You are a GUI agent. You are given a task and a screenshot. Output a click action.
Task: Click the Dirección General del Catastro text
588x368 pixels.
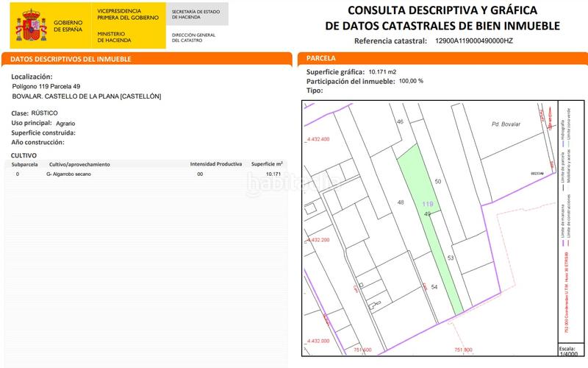click(194, 38)
